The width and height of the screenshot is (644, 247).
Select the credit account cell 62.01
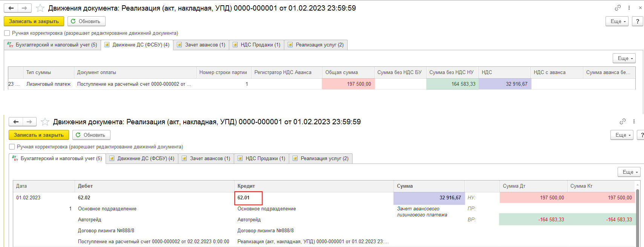pos(248,198)
